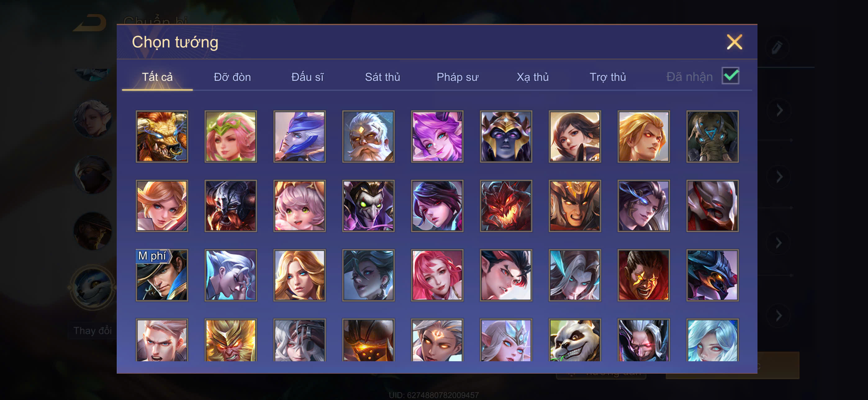The width and height of the screenshot is (868, 400).
Task: Pick the golden lion beast hero
Action: point(162,136)
